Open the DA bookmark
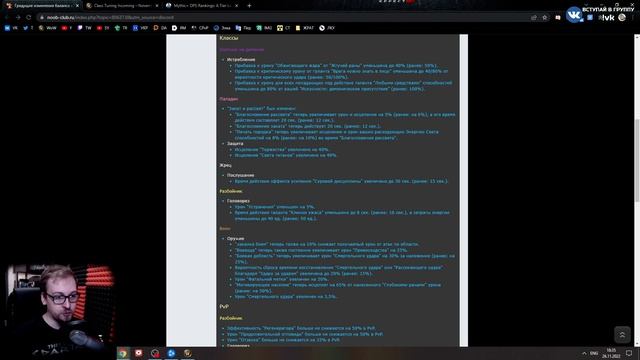 tap(160, 28)
